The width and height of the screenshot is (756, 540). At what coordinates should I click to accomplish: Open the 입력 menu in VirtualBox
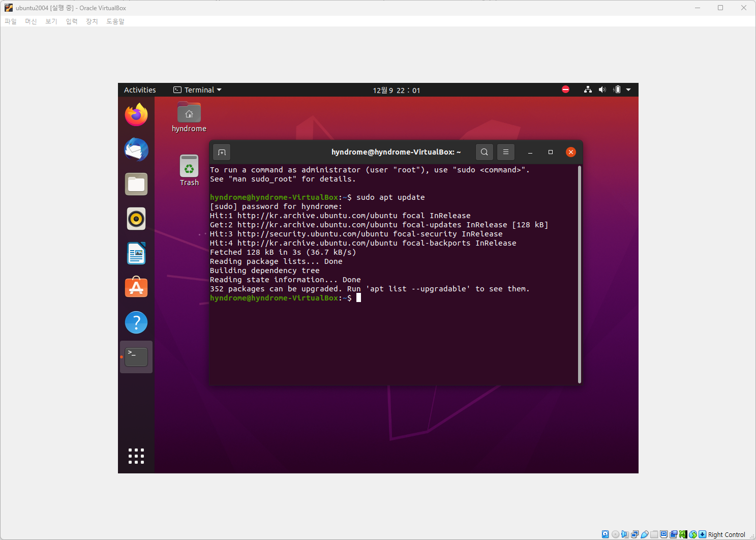tap(72, 21)
